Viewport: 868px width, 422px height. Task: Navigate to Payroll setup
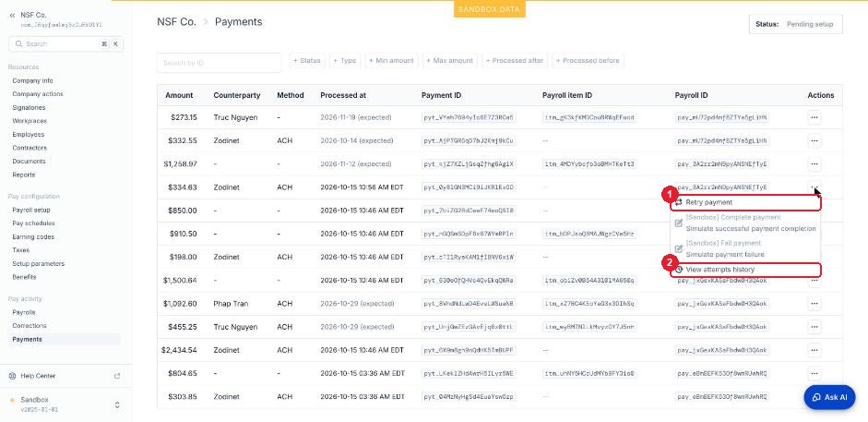click(31, 210)
